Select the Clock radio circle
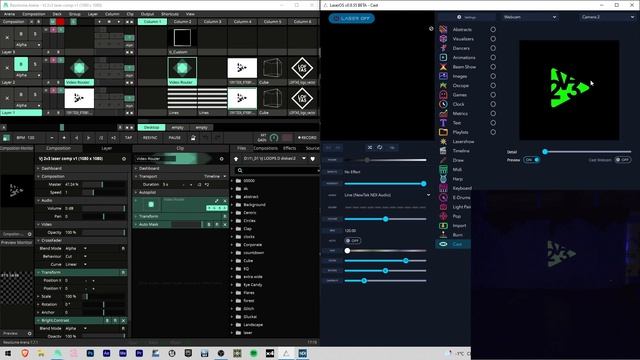640x360 pixels. coord(493,104)
